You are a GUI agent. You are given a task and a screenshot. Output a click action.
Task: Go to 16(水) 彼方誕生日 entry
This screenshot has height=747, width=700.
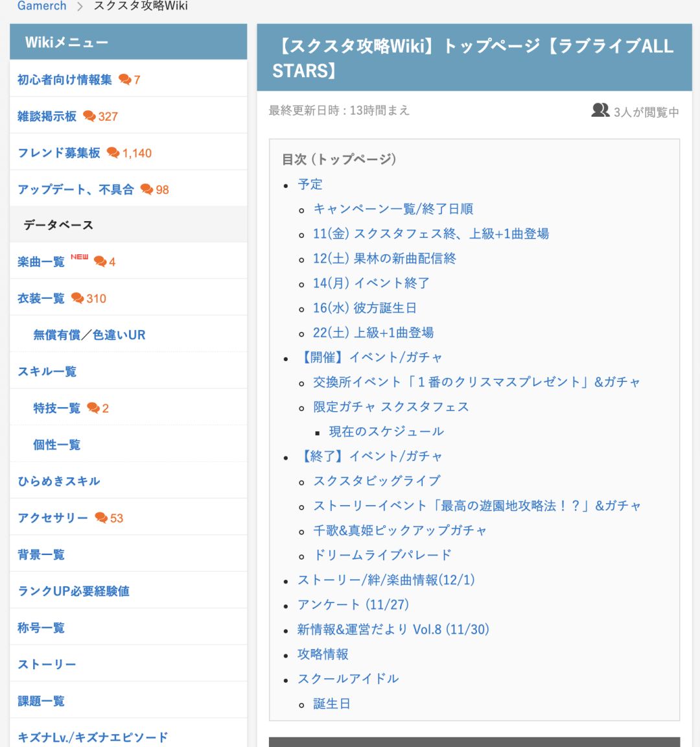[365, 308]
